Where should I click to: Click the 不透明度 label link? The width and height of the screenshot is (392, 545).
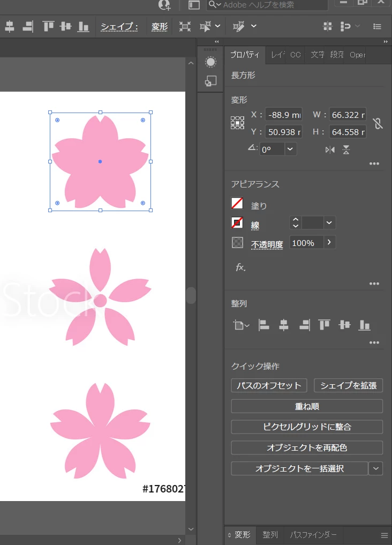(267, 244)
